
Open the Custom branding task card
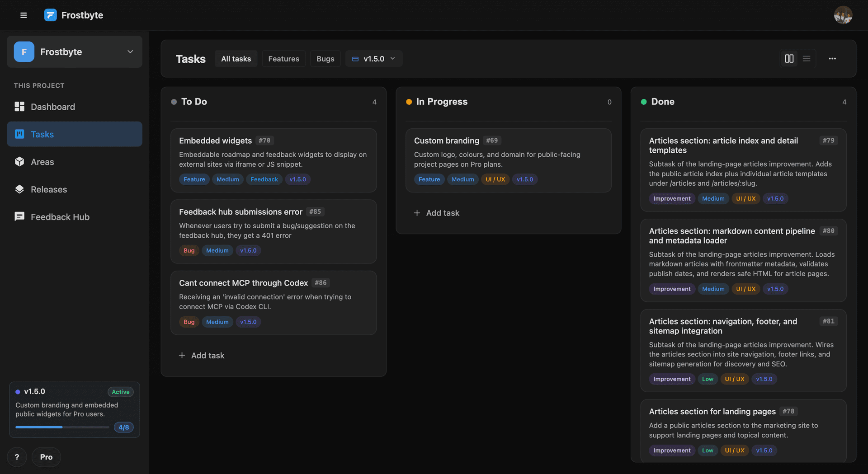(x=509, y=160)
